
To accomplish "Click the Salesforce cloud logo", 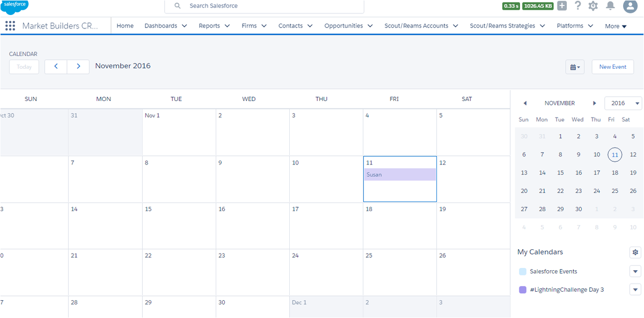I will pos(14,6).
